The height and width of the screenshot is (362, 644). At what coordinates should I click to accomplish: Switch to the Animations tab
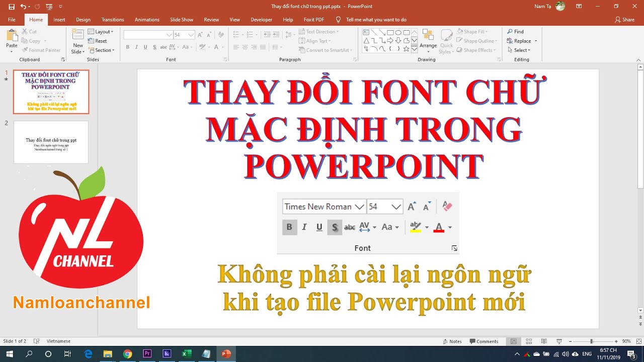click(x=147, y=20)
